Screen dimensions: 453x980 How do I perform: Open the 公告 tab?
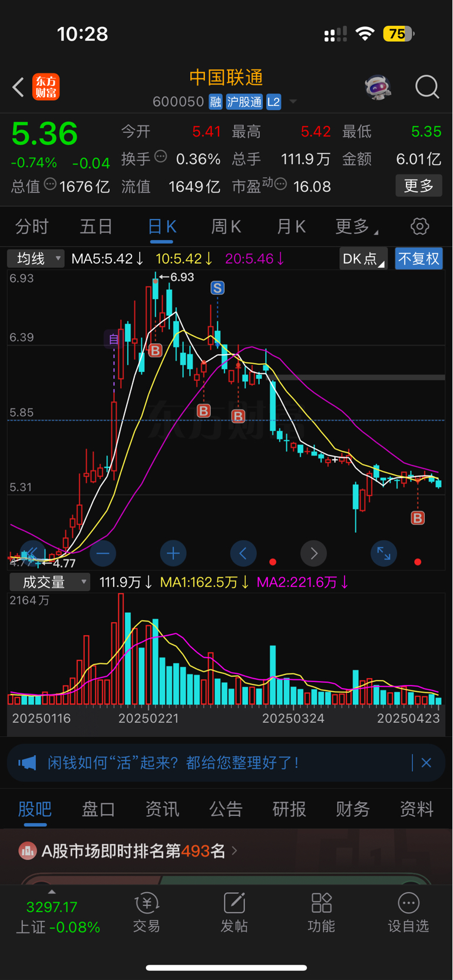pos(226,809)
